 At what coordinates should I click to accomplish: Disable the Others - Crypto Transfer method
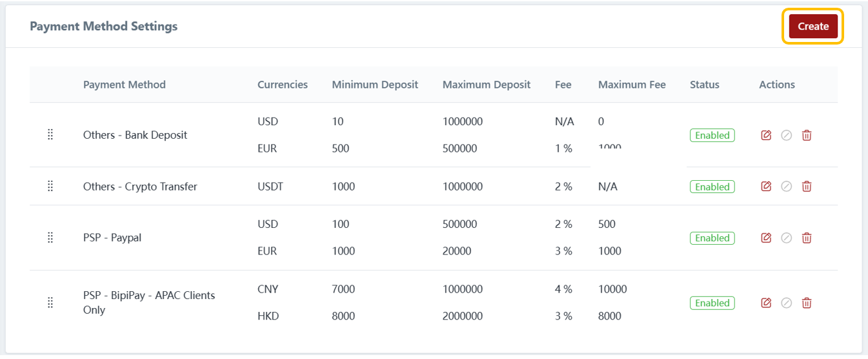coord(786,186)
